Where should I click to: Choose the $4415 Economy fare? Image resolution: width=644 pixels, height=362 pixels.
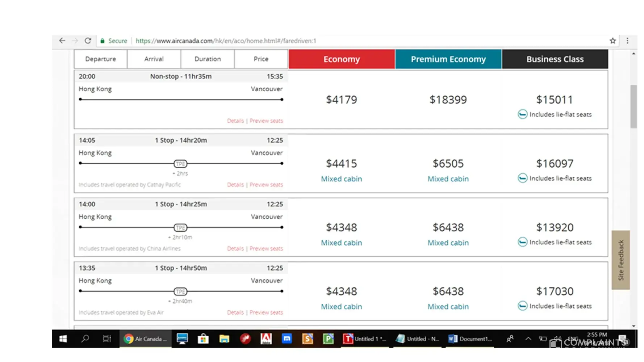coord(342,164)
